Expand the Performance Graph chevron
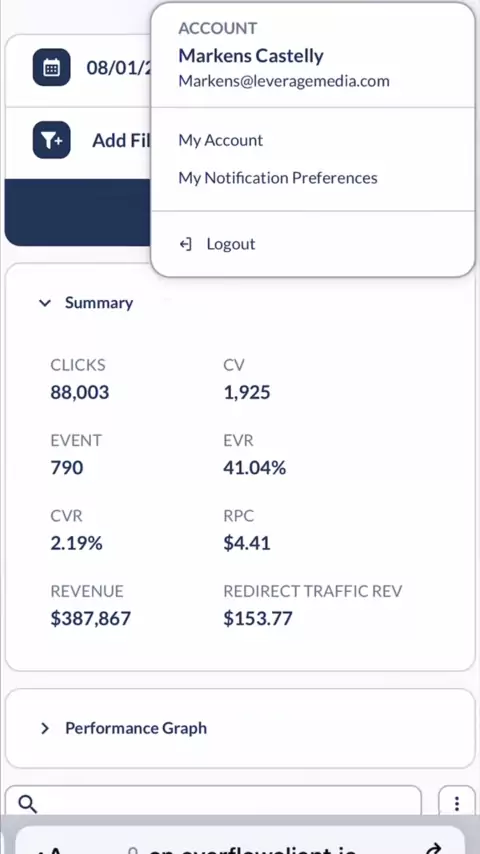This screenshot has height=854, width=480. 45,728
